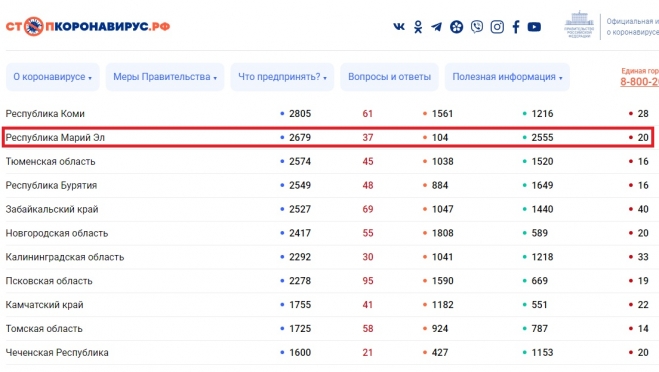Viewport: 659px width, 372px height.
Task: Click total cases value 2805
Action: tap(300, 114)
